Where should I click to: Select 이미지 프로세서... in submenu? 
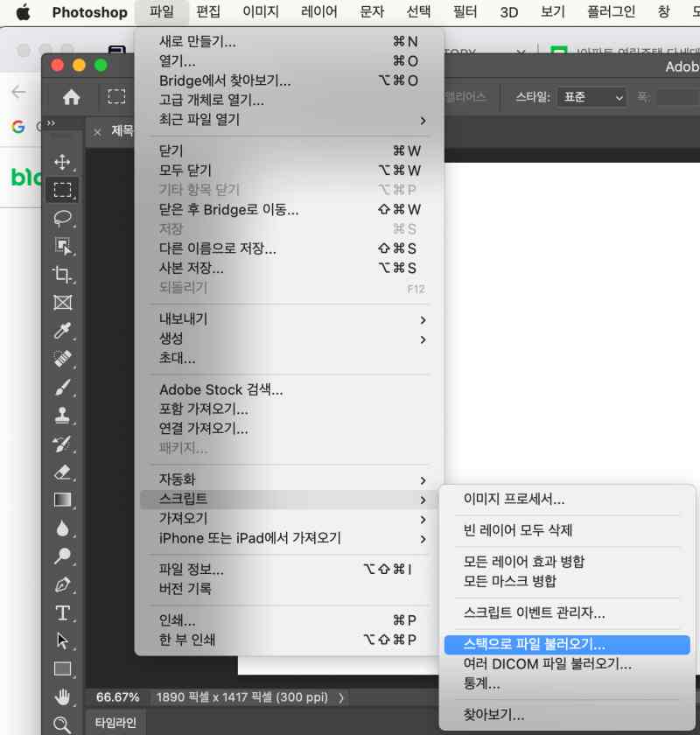pos(567,500)
